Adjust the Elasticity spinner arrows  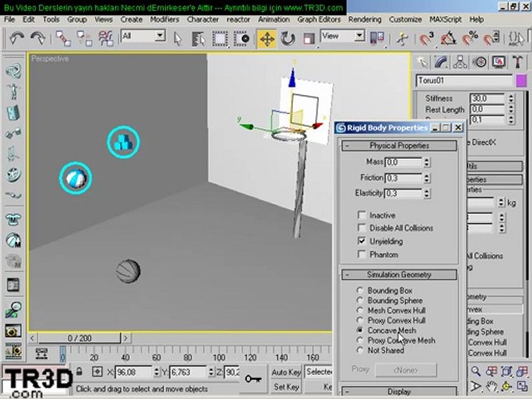(427, 193)
